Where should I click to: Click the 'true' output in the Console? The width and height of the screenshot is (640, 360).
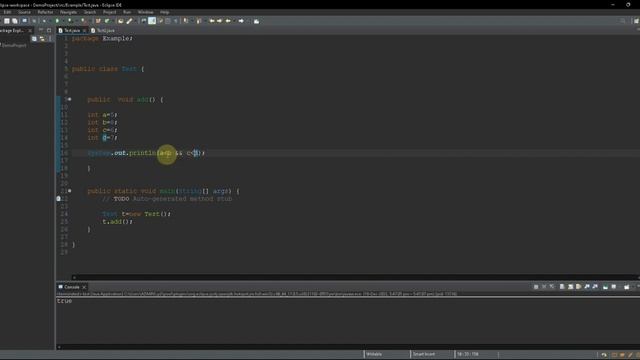pyautogui.click(x=64, y=301)
